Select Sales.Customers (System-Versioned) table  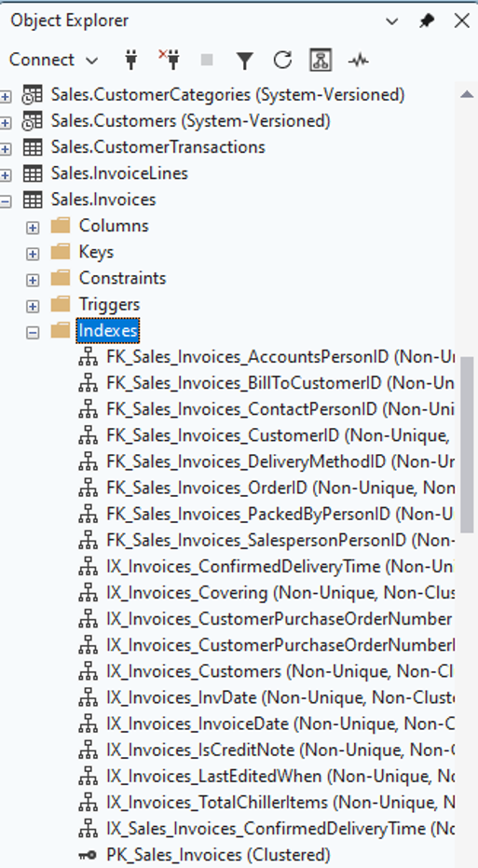pyautogui.click(x=191, y=120)
